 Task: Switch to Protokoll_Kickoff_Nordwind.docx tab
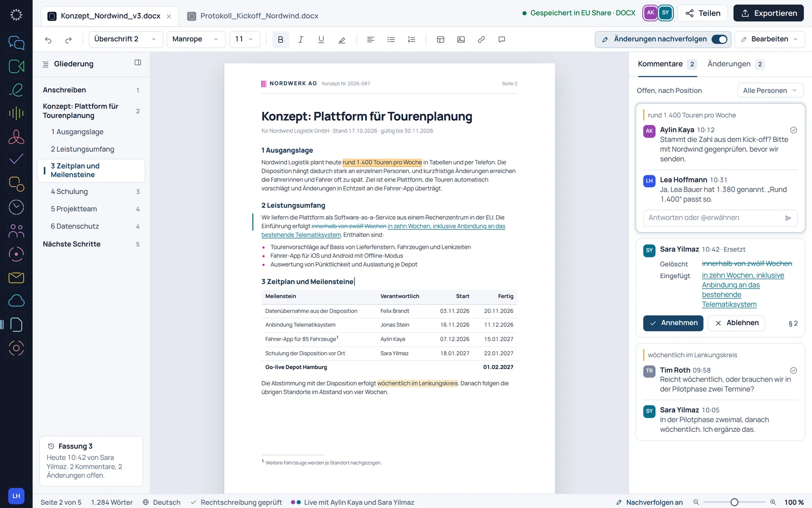[x=253, y=16]
